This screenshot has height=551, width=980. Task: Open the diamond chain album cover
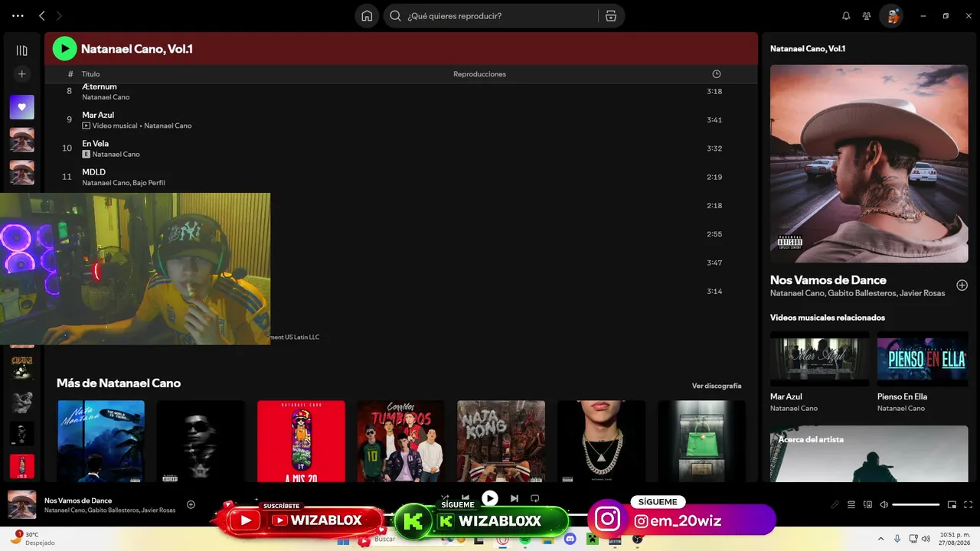(601, 441)
